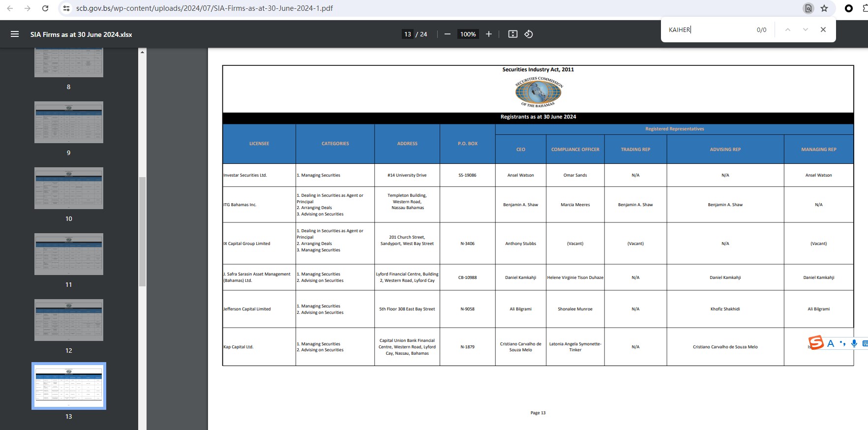868x430 pixels.
Task: Click Helene Virginie Tison Duhaze cell
Action: pyautogui.click(x=575, y=277)
